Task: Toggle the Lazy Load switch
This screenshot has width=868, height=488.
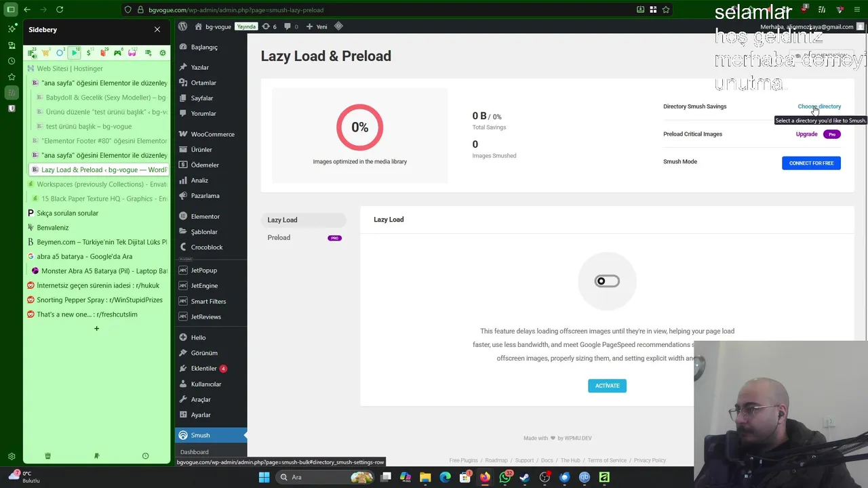Action: 607,281
